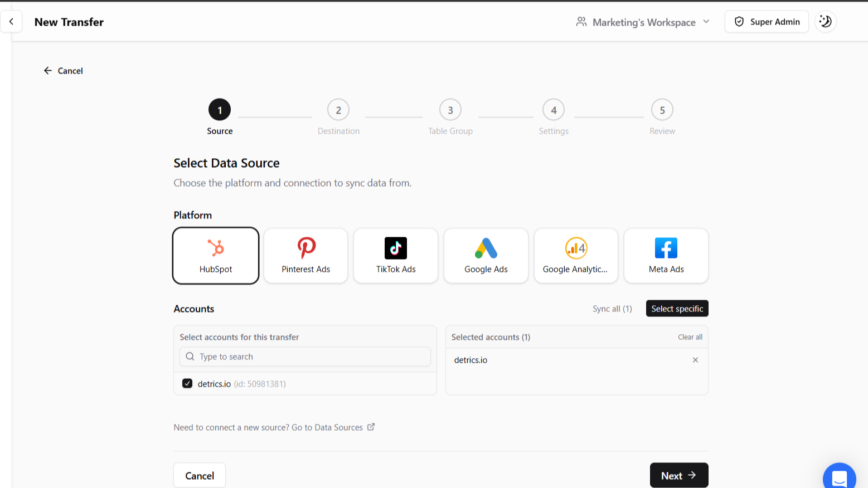
Task: Click the New Transfer page title
Action: pyautogui.click(x=69, y=22)
